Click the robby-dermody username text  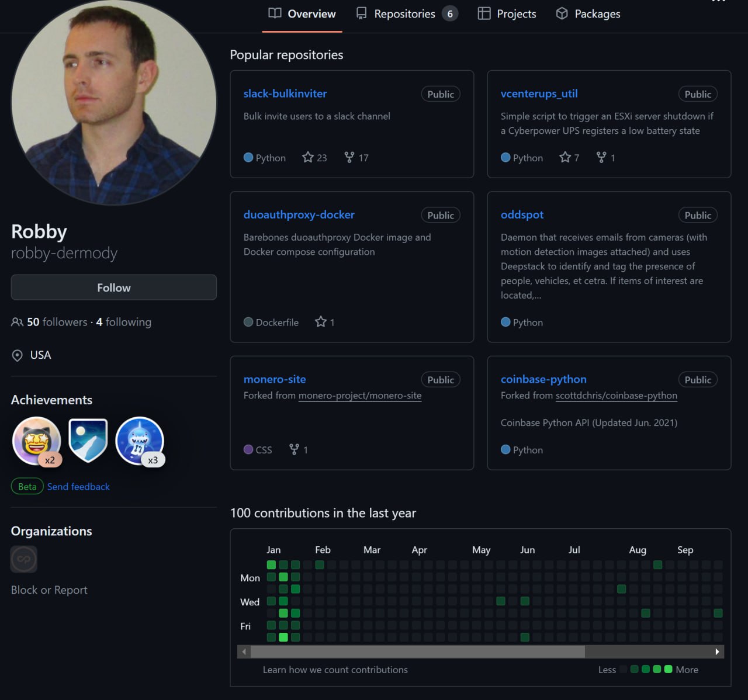(64, 253)
